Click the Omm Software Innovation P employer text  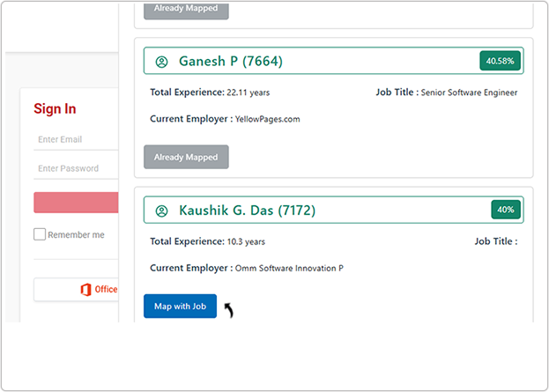[x=290, y=268]
